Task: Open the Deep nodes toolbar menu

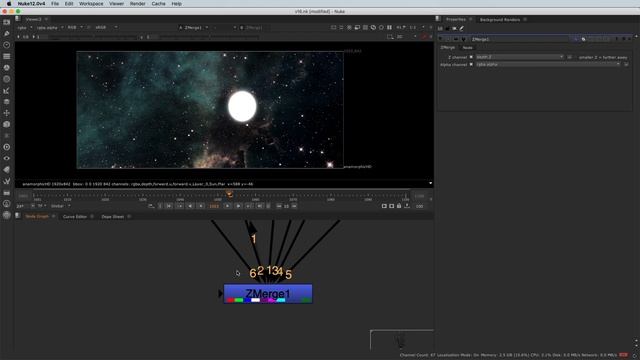Action: click(x=7, y=147)
